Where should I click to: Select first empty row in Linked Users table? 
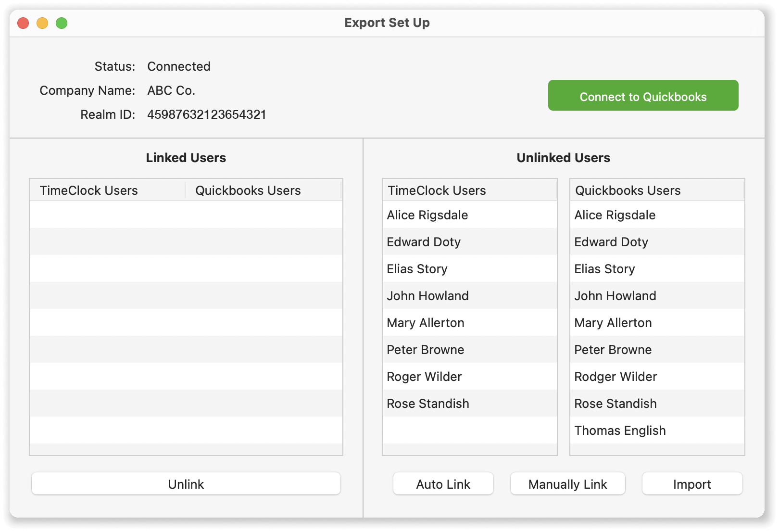(x=186, y=215)
